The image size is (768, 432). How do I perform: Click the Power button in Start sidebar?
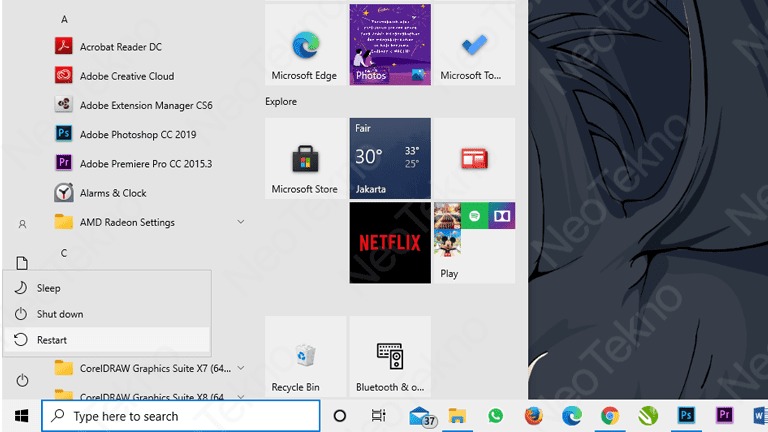tap(22, 380)
